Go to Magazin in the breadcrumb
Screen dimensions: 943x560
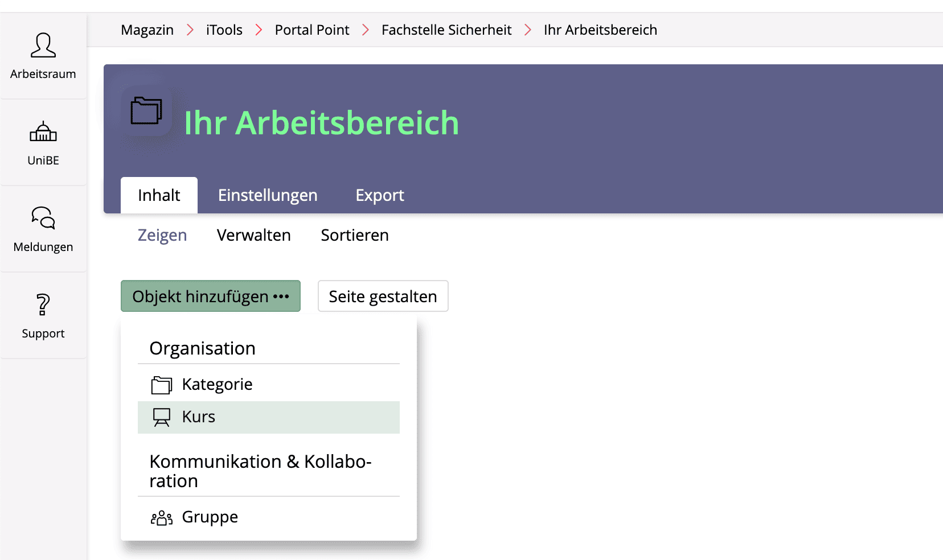pyautogui.click(x=147, y=30)
